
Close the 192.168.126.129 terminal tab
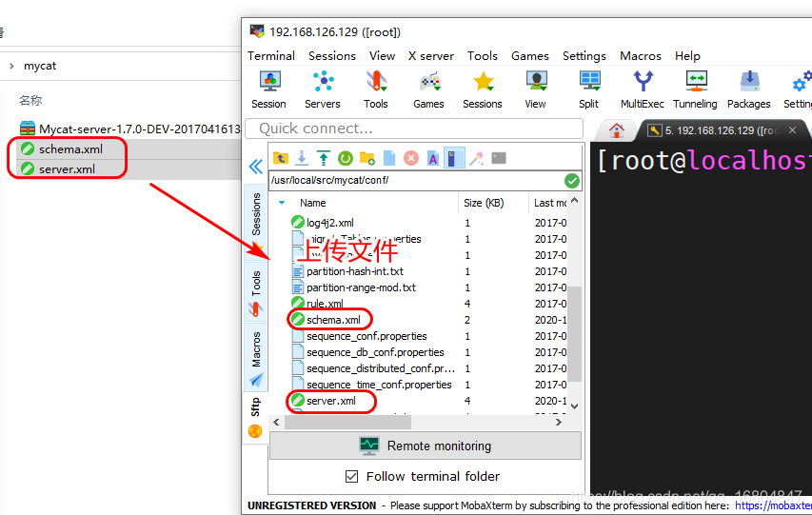point(792,130)
